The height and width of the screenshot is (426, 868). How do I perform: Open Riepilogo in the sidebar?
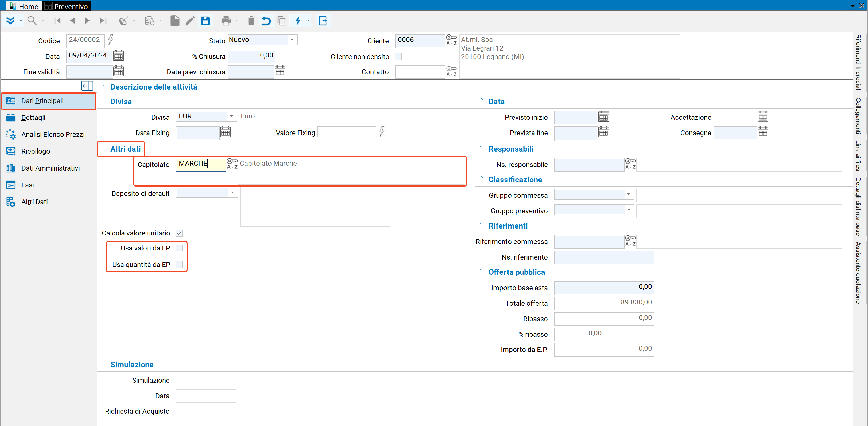(x=36, y=151)
